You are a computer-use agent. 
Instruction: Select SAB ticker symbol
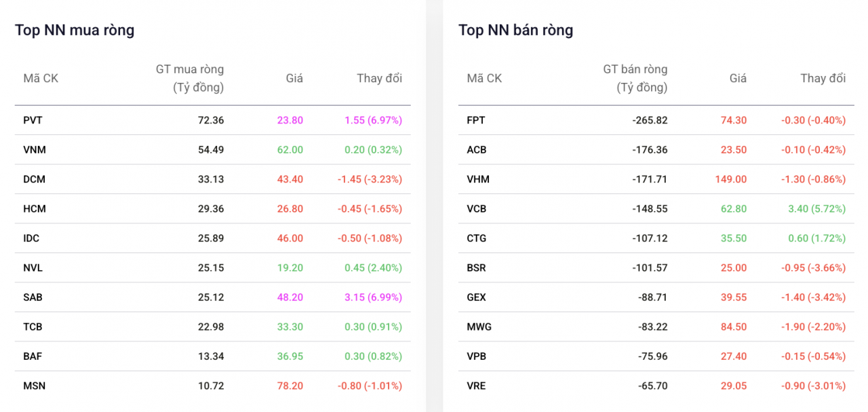[33, 297]
